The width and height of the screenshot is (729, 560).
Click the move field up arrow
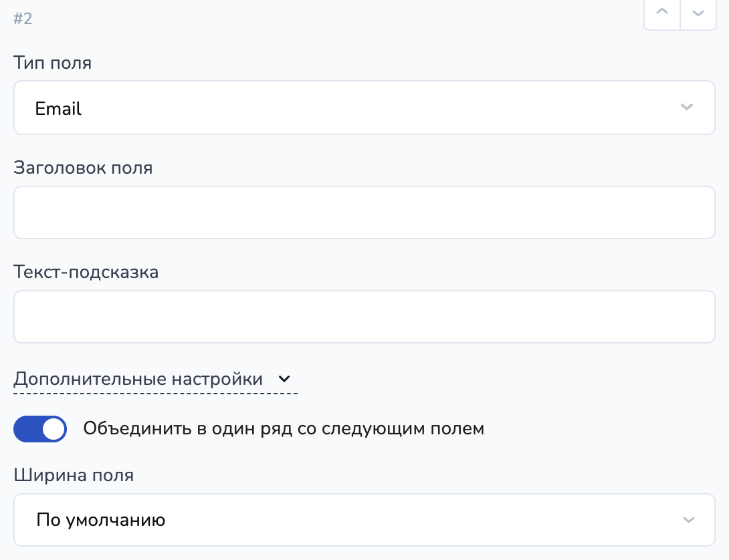[x=662, y=15]
